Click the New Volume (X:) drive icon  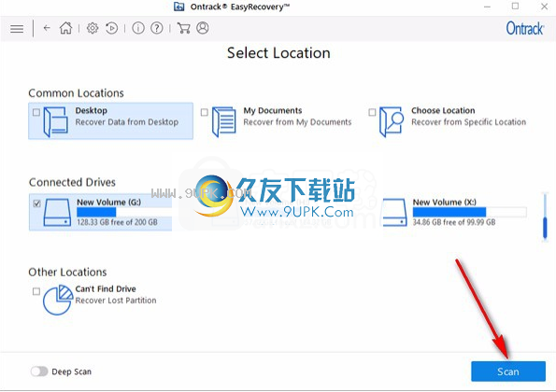click(x=394, y=213)
